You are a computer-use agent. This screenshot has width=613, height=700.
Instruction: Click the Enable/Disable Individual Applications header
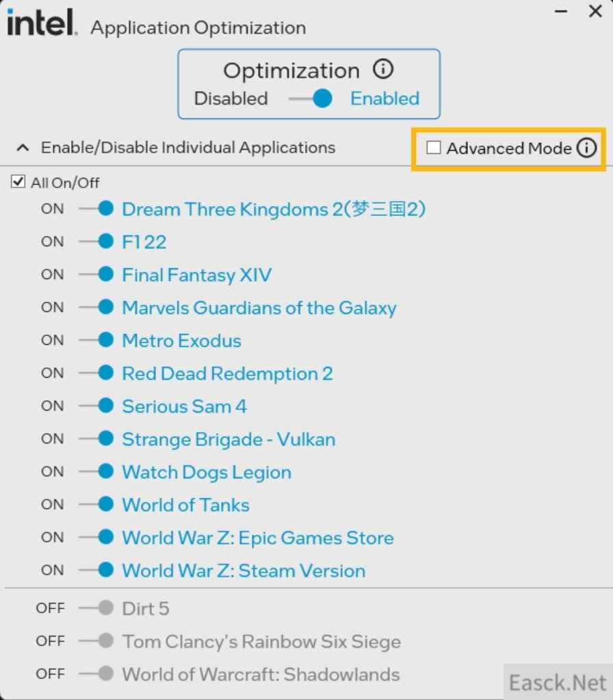coord(188,147)
